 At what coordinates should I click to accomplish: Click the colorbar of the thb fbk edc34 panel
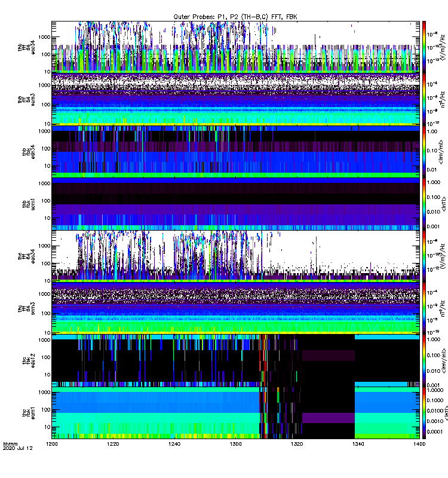coord(424,152)
